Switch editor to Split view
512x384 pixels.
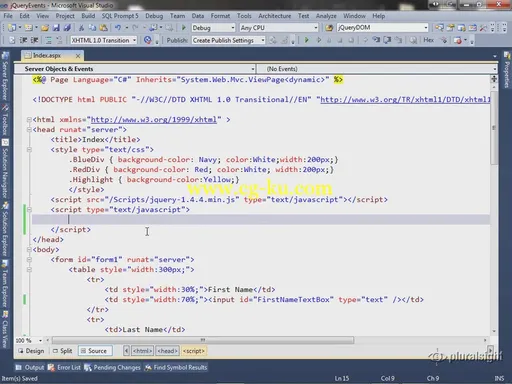tap(62, 351)
